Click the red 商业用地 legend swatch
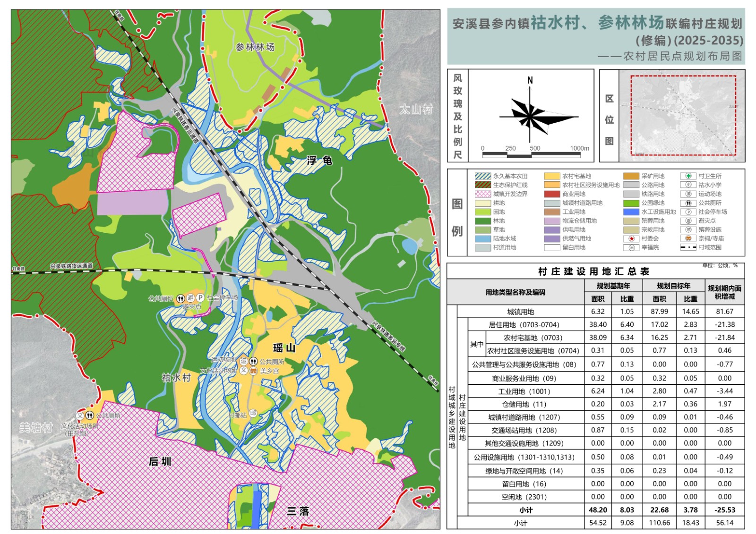756x534 pixels. pos(552,194)
